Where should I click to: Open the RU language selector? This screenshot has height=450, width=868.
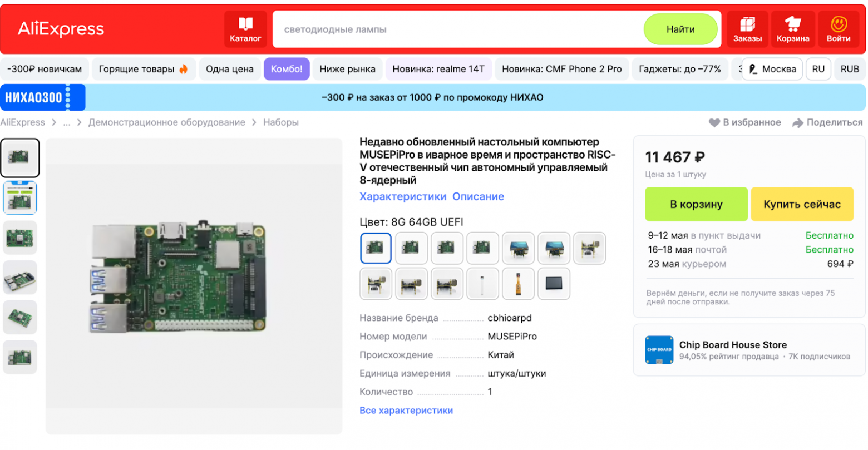tap(818, 69)
